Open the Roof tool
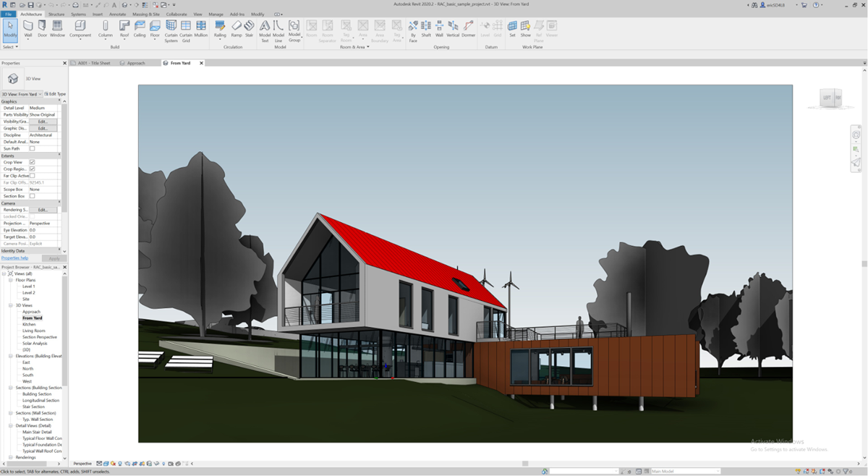Viewport: 868px width, 476px height. click(x=124, y=27)
